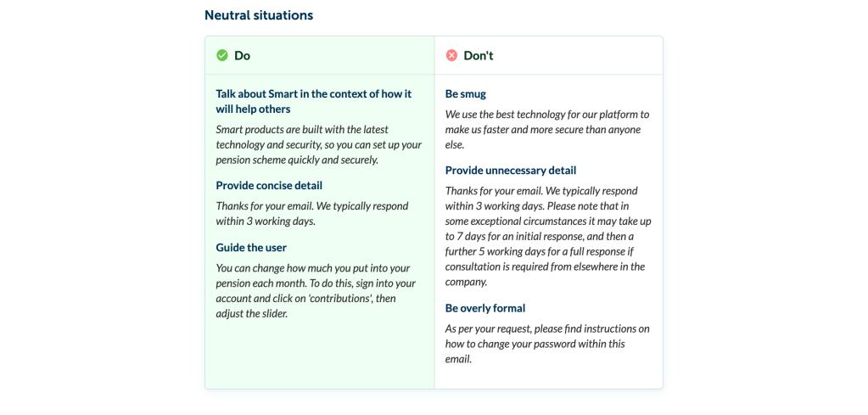Viewport: 868px width, 415px height.
Task: Click the red X icon beside Don't
Action: click(x=451, y=55)
